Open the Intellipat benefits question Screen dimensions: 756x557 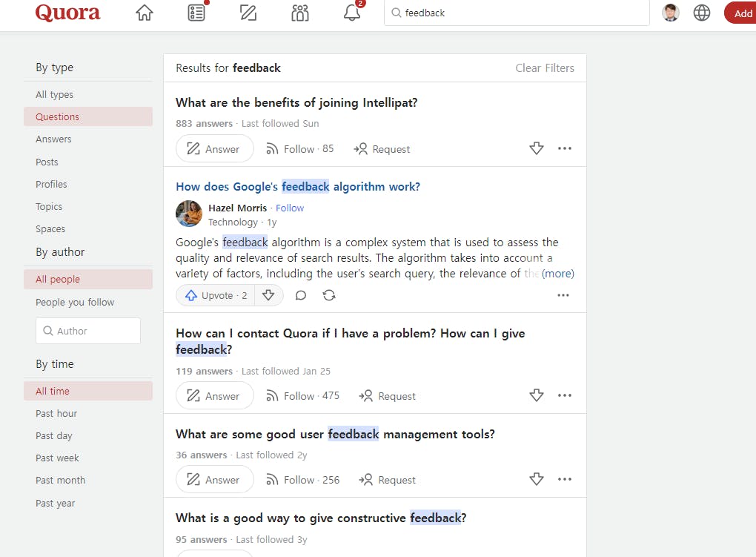(x=296, y=103)
